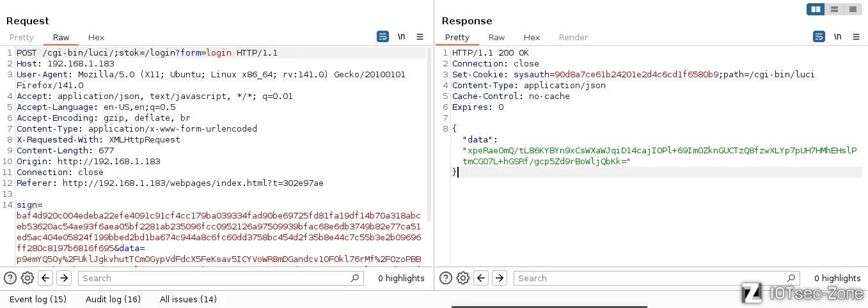Image resolution: width=868 pixels, height=308 pixels.
Task: Click the POST /cgi-bin/luci request line
Action: 147,53
